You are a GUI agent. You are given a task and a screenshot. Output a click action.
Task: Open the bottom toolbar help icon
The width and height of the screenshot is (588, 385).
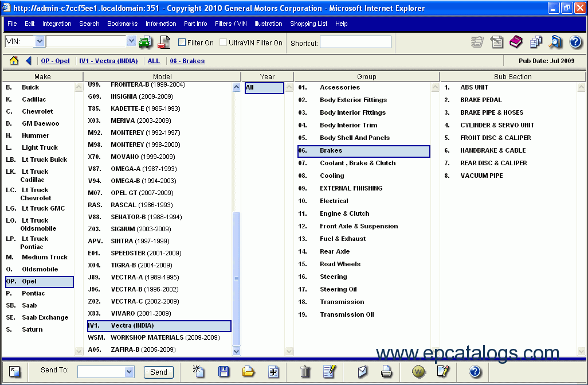(x=475, y=371)
